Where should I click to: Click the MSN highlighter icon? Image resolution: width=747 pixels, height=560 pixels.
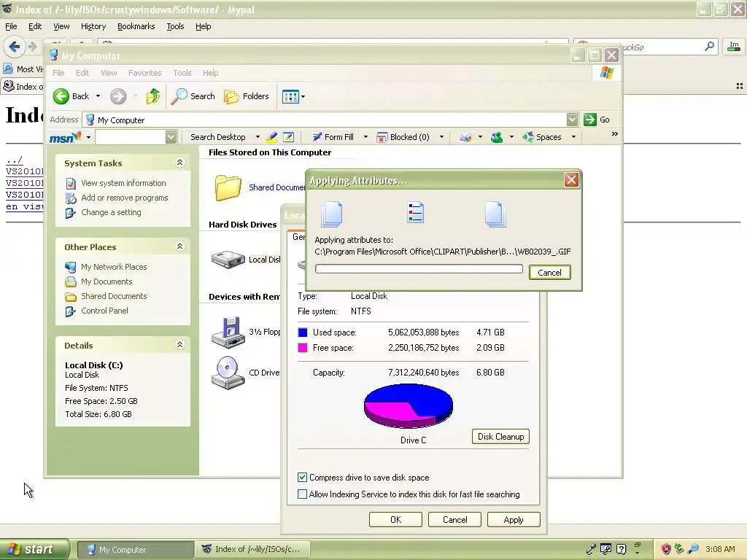coord(271,137)
